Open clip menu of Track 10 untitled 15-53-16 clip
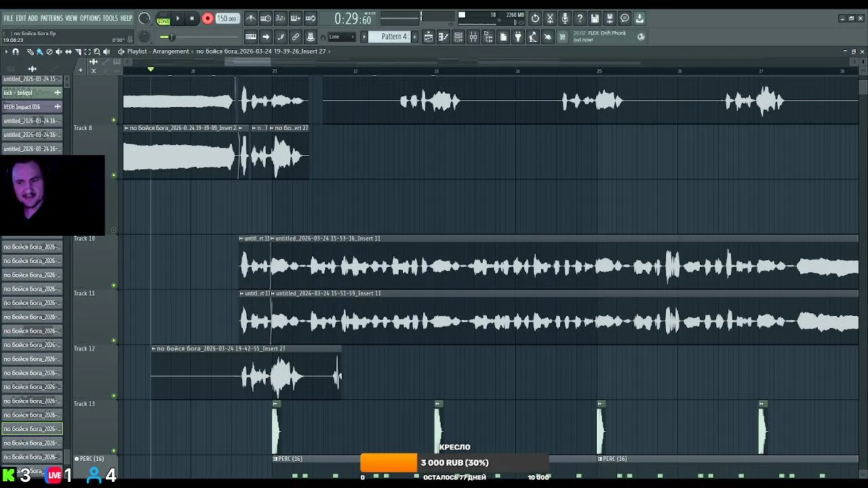 click(x=273, y=239)
